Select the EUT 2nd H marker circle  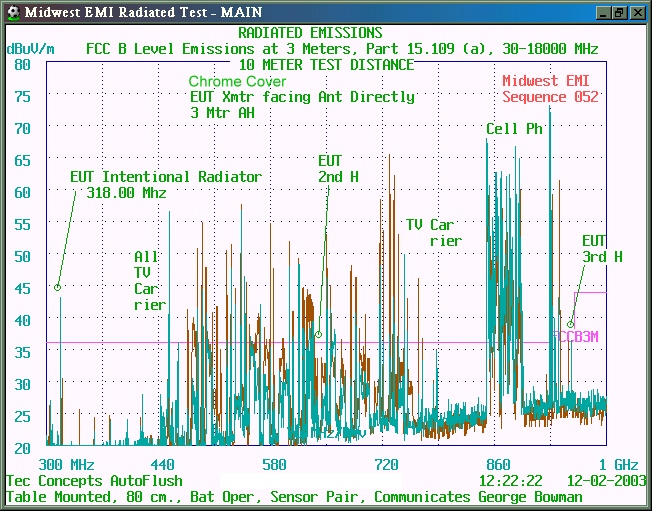(318, 335)
